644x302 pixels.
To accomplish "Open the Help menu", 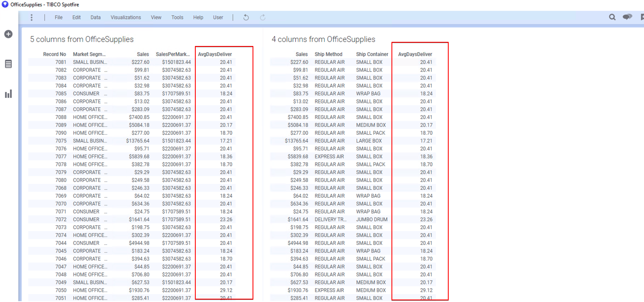I will click(x=198, y=17).
